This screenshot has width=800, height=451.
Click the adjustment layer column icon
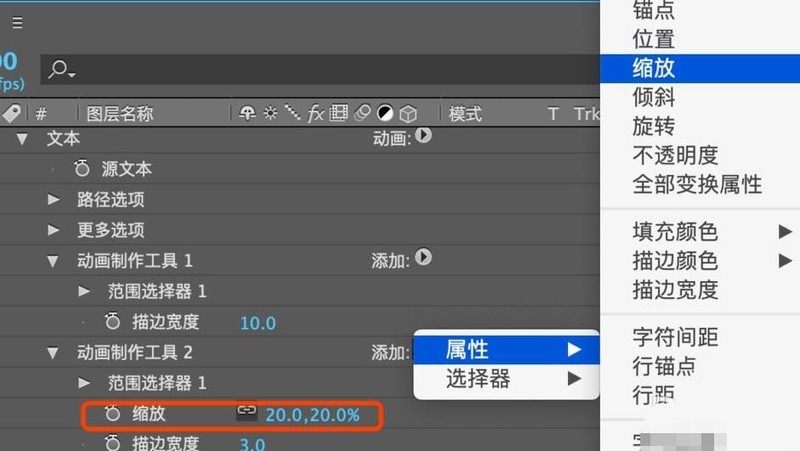385,113
